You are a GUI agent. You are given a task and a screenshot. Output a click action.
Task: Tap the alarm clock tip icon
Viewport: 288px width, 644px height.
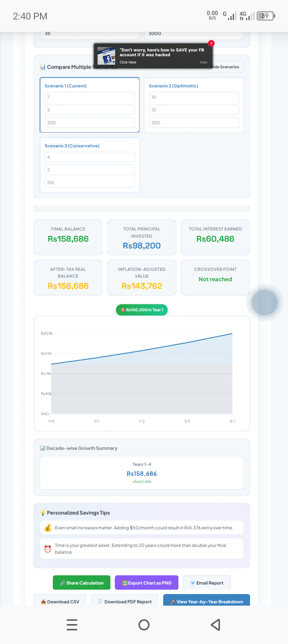48,549
